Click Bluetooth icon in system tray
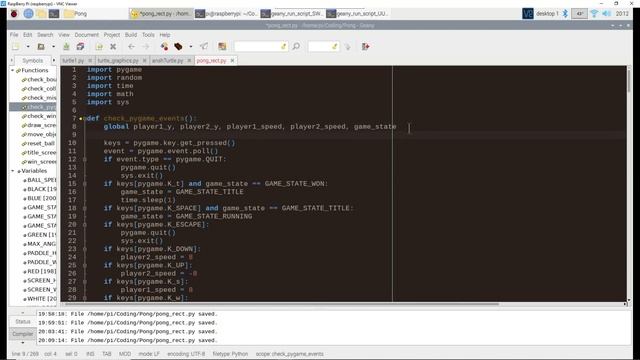This screenshot has width=640, height=360. click(565, 13)
